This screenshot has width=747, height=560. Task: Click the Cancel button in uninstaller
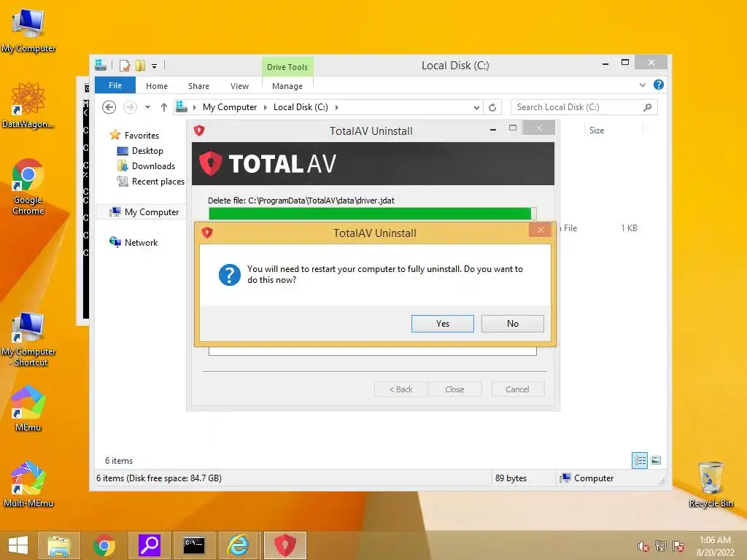(517, 389)
